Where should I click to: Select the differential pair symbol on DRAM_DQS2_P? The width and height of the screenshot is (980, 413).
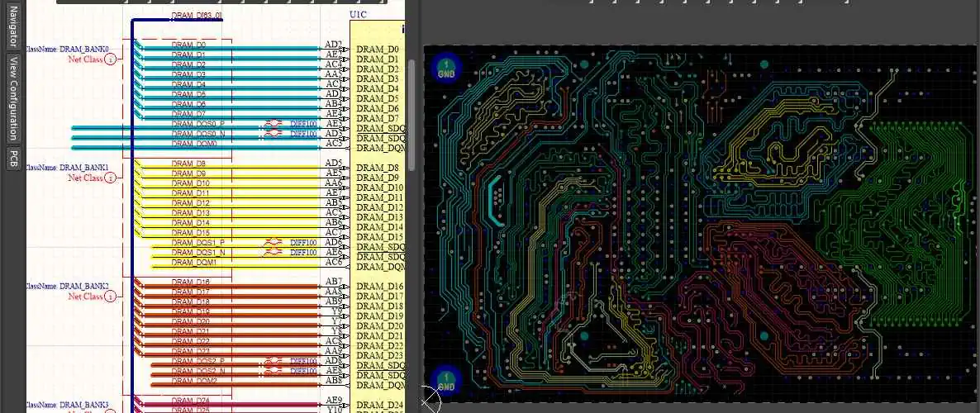(274, 362)
